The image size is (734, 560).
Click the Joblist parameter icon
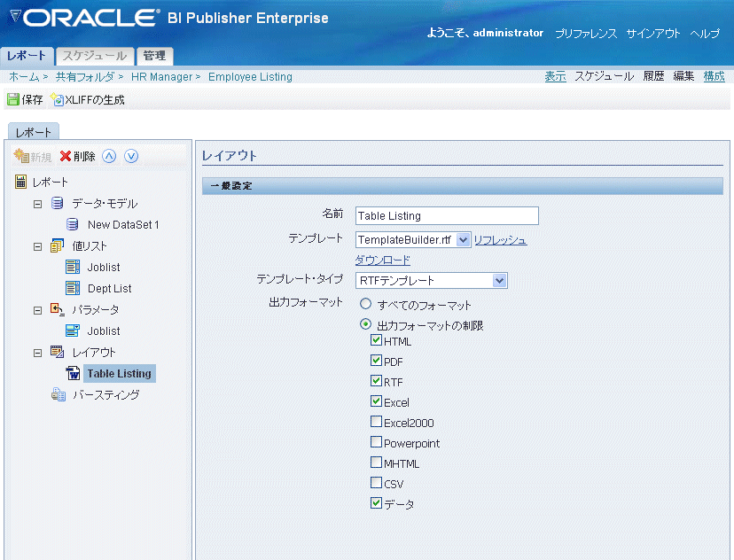tap(73, 331)
